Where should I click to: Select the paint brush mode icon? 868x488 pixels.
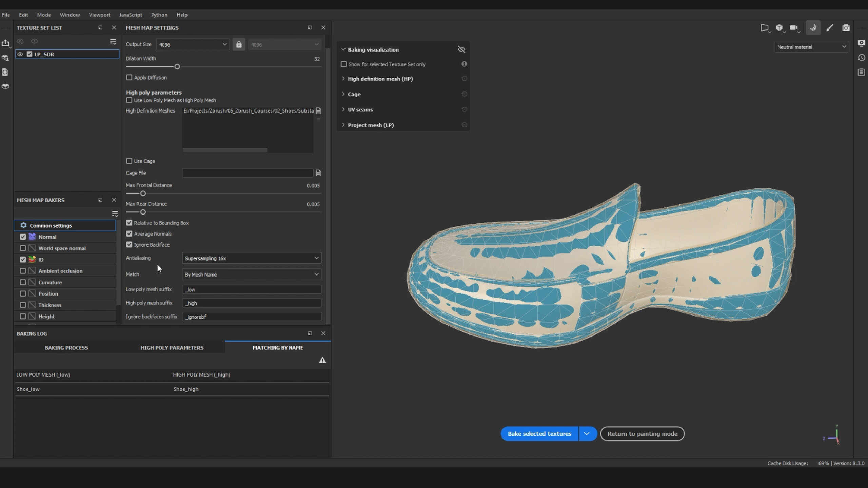830,28
